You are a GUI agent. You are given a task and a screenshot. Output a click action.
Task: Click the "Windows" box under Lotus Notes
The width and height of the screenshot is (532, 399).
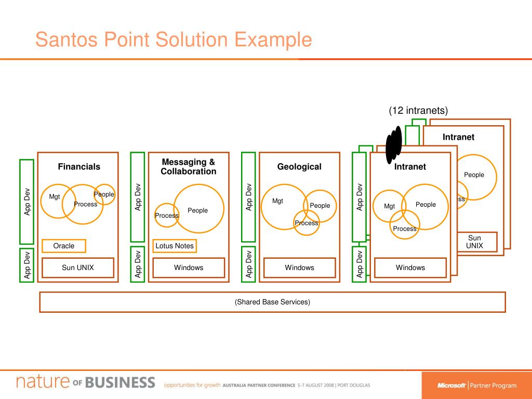tap(189, 268)
